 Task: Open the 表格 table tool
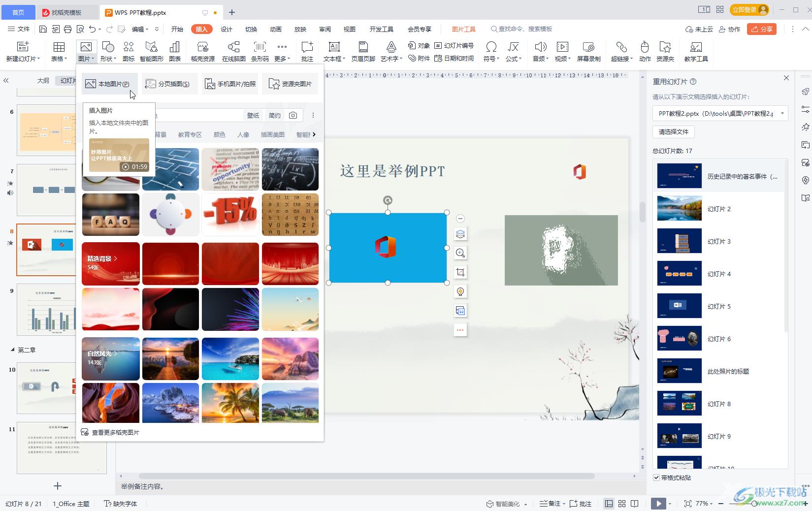click(x=59, y=51)
